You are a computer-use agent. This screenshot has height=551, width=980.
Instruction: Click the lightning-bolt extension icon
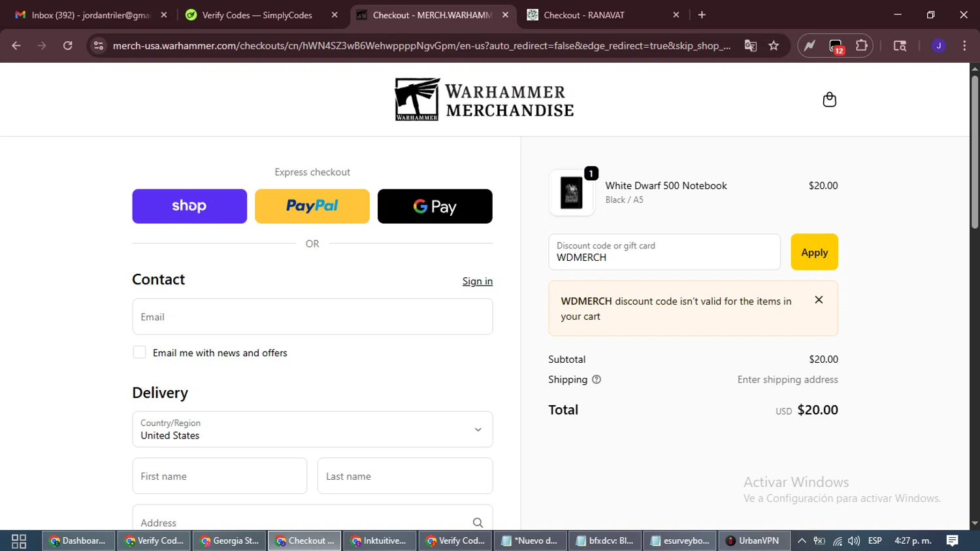coord(810,46)
